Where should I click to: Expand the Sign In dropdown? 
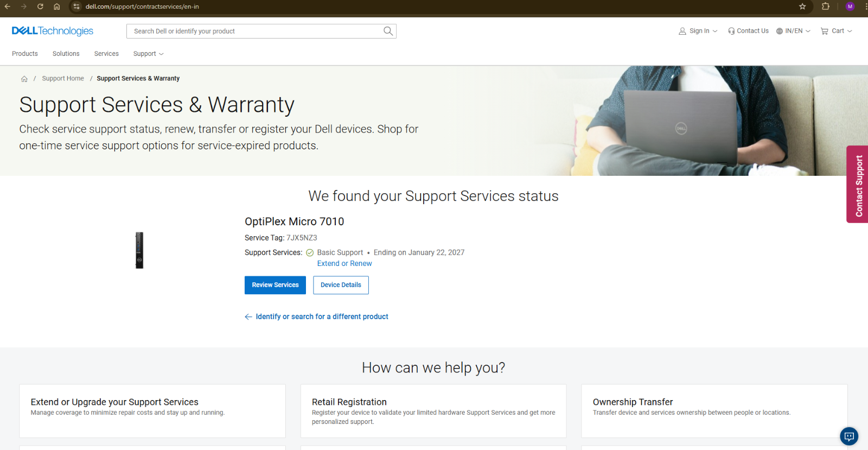point(698,31)
